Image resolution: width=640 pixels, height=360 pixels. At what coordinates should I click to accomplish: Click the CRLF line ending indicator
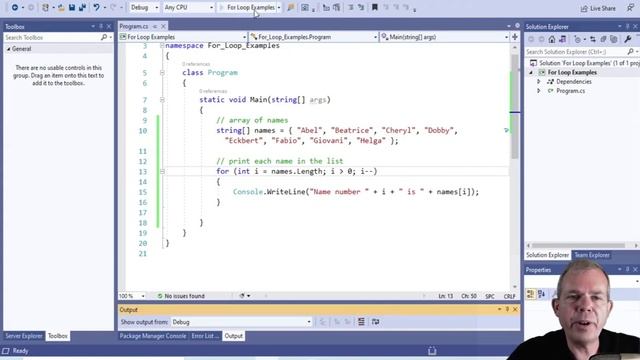[509, 296]
